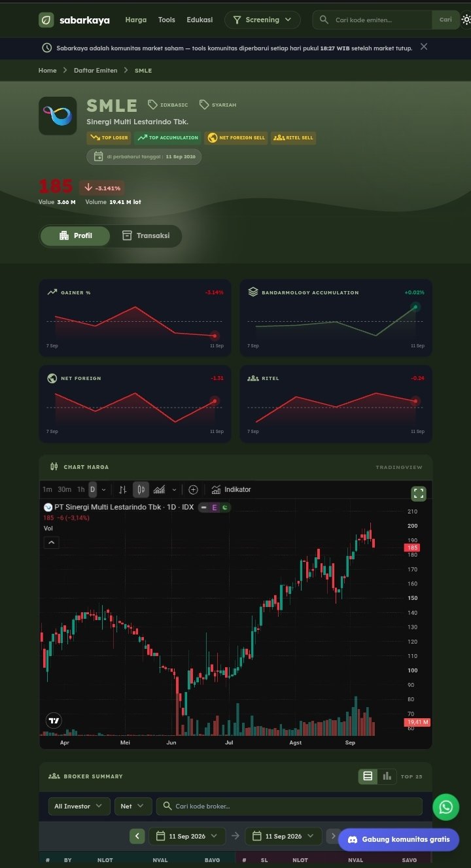Viewport: 471px width, 868px height.
Task: Open the WhatsApp chat button
Action: 446,807
